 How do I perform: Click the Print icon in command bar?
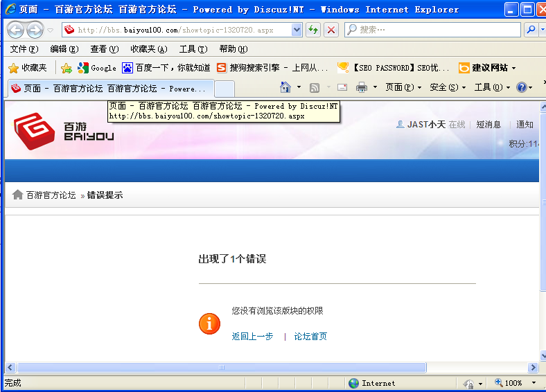[361, 87]
